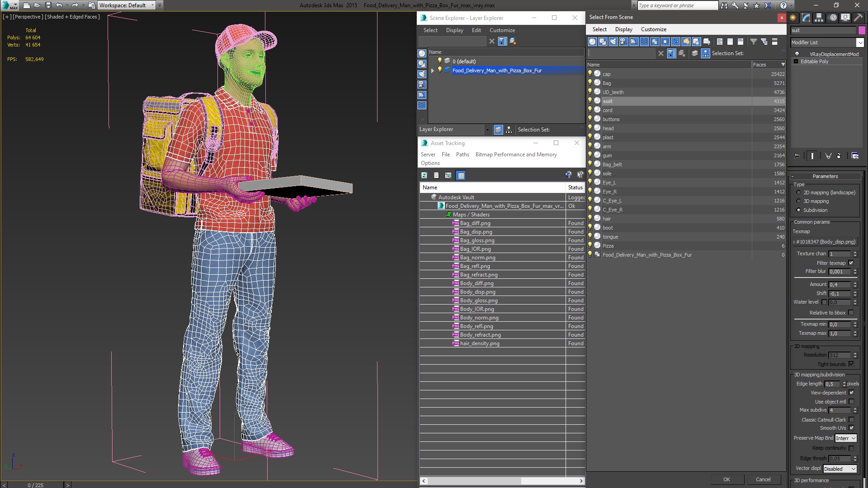
Task: Toggle Show End Result in modifier stack
Action: pyautogui.click(x=812, y=156)
